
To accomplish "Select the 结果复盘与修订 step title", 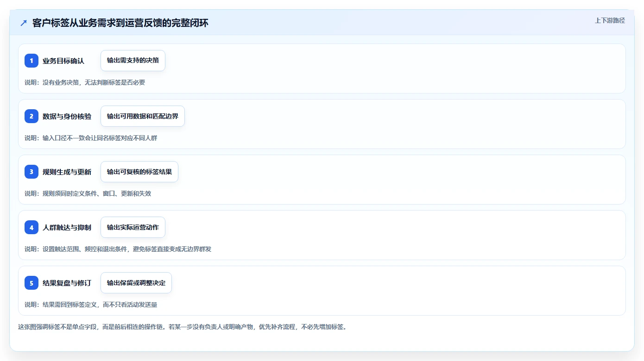I will [x=67, y=283].
